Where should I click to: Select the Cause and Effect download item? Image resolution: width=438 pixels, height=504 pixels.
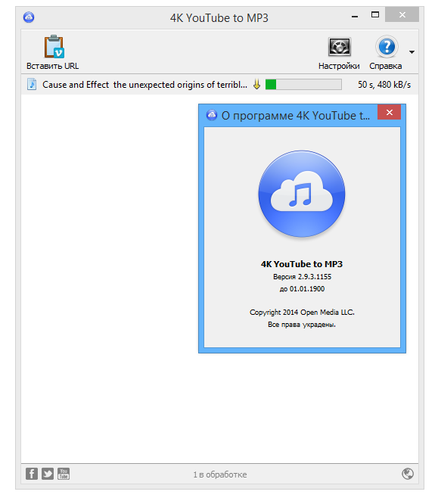pyautogui.click(x=219, y=85)
